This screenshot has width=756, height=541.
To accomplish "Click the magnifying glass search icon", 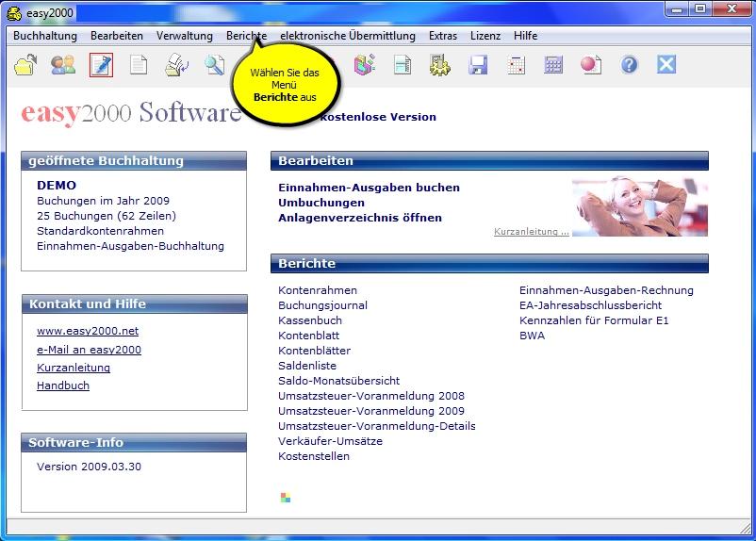I will point(214,65).
